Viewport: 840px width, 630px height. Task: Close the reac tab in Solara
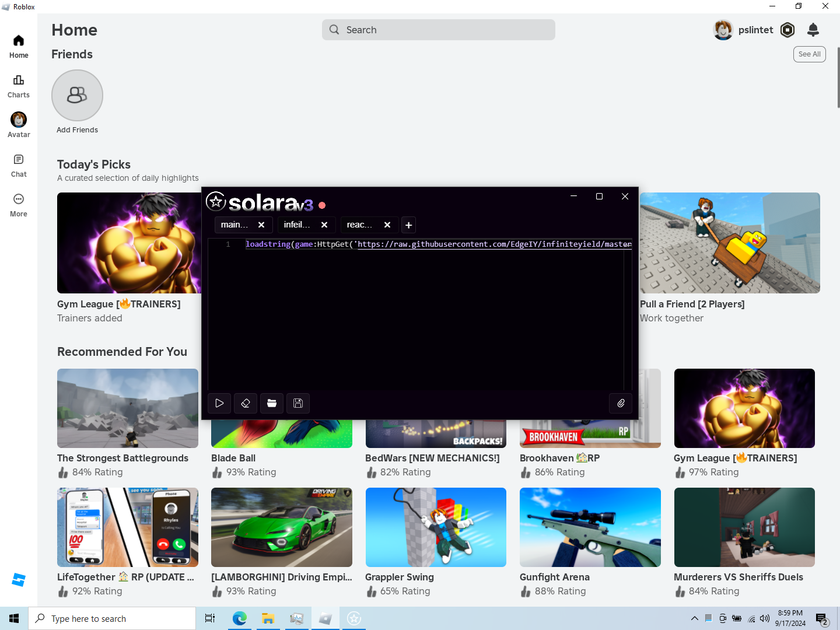pyautogui.click(x=387, y=225)
